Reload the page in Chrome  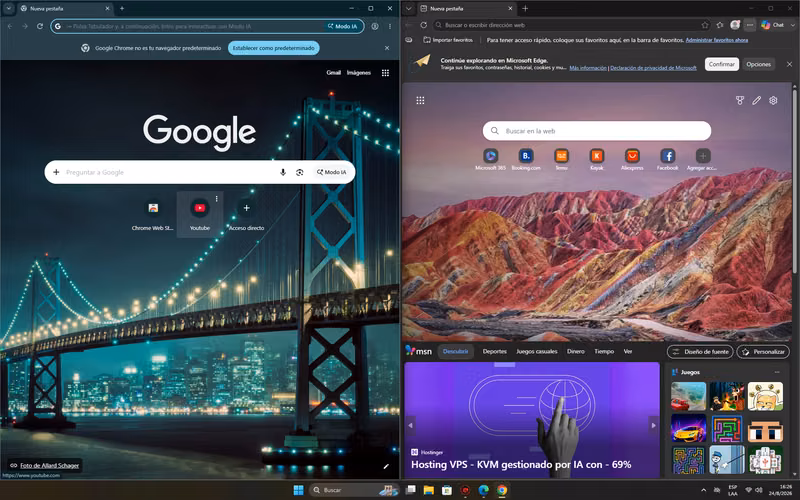click(x=40, y=26)
